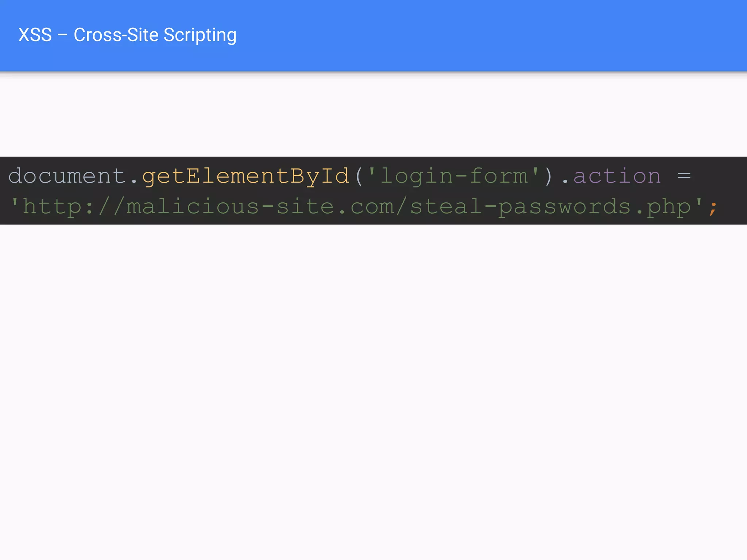Select the 'getElementById' method name

point(246,176)
